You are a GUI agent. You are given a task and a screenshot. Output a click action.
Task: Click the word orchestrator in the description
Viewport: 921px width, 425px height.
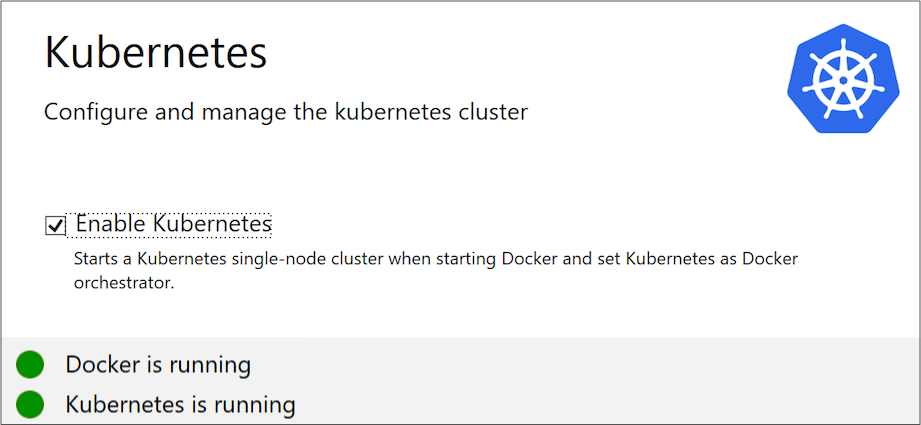point(123,282)
